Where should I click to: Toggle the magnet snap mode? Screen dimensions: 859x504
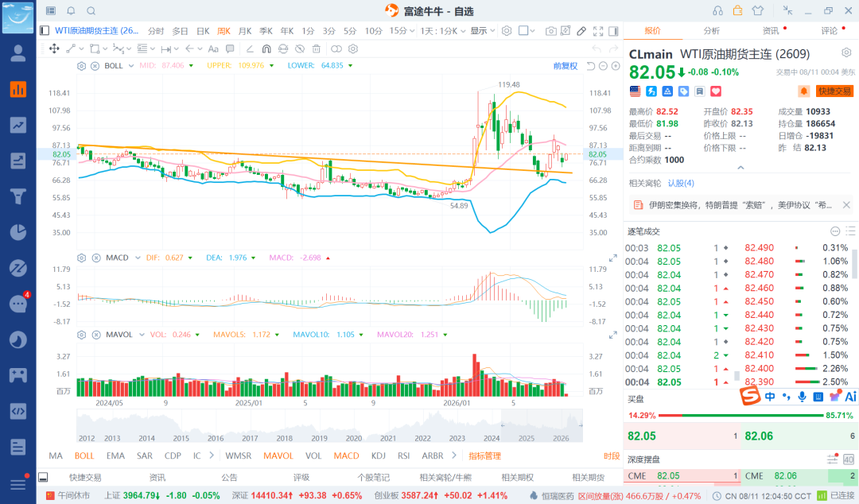tap(266, 48)
